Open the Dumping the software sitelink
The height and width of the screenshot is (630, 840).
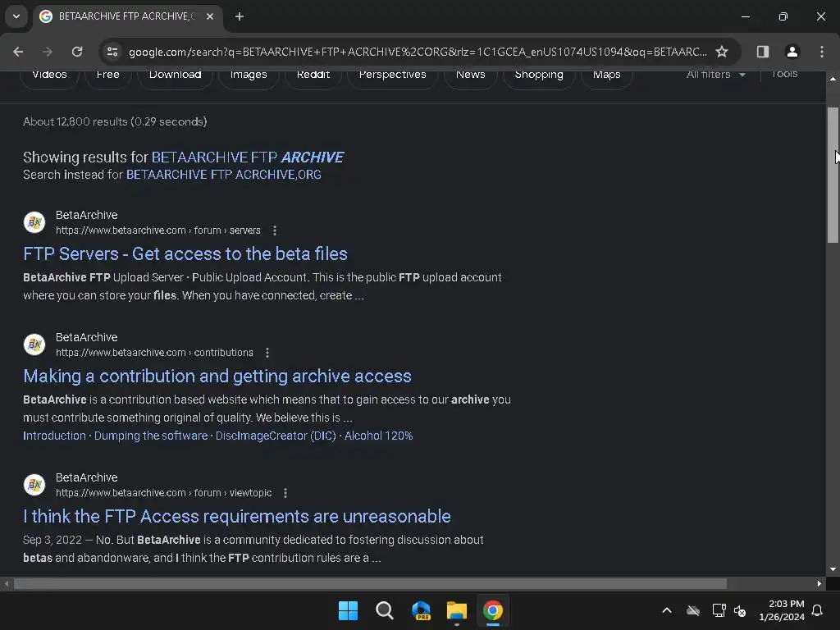coord(151,436)
